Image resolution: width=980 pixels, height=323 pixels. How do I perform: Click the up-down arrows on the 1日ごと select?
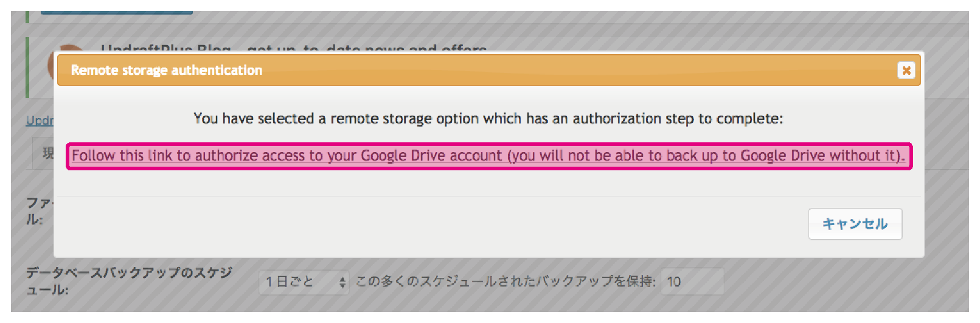coord(342,282)
